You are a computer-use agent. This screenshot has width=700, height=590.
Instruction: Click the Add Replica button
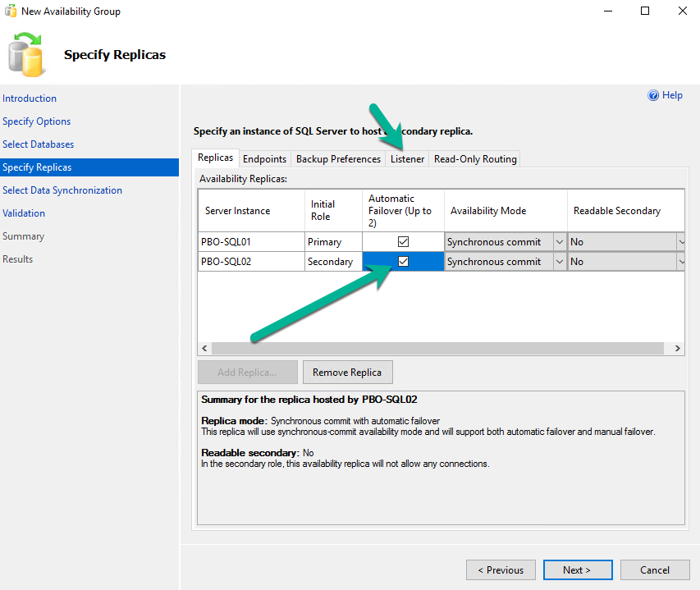click(x=248, y=373)
